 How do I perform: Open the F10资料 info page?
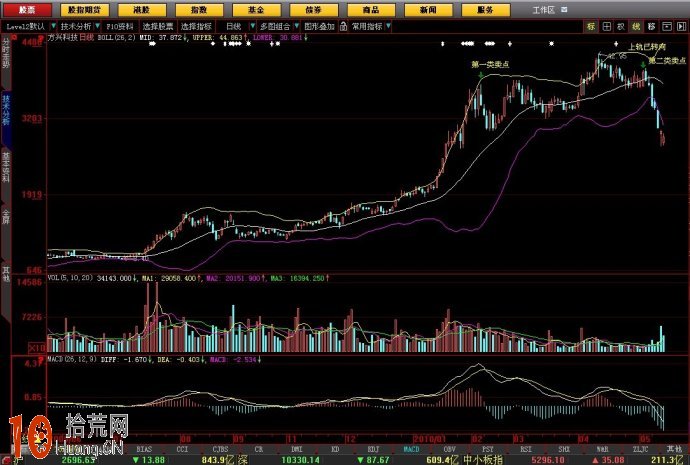pos(120,26)
